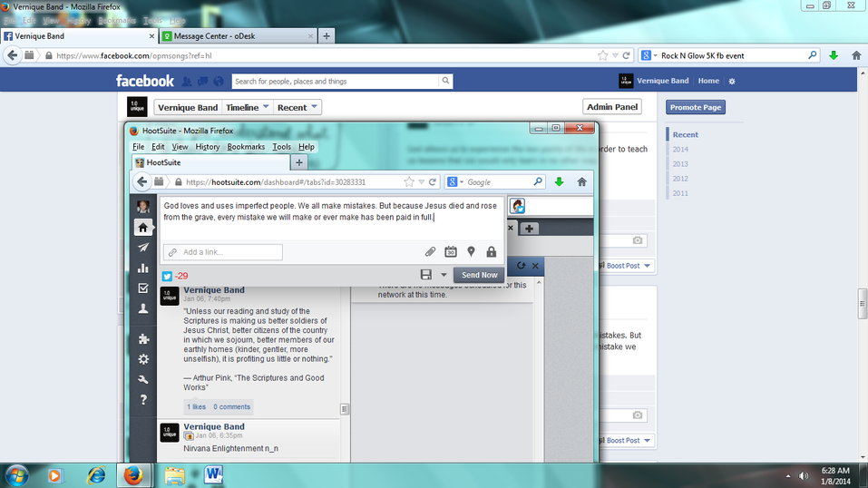Expand the Timeline dropdown on Facebook page
Screen dimensions: 868x488
click(266, 106)
